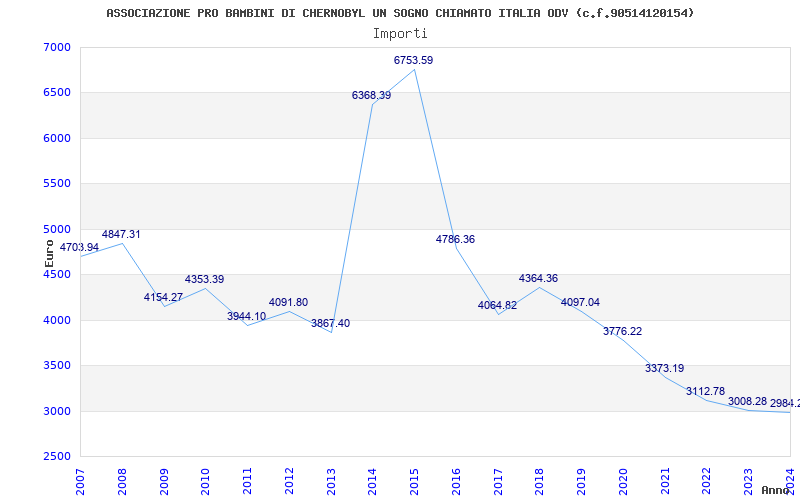Select the x-axis year 2008 label
800x500 pixels.
[122, 481]
